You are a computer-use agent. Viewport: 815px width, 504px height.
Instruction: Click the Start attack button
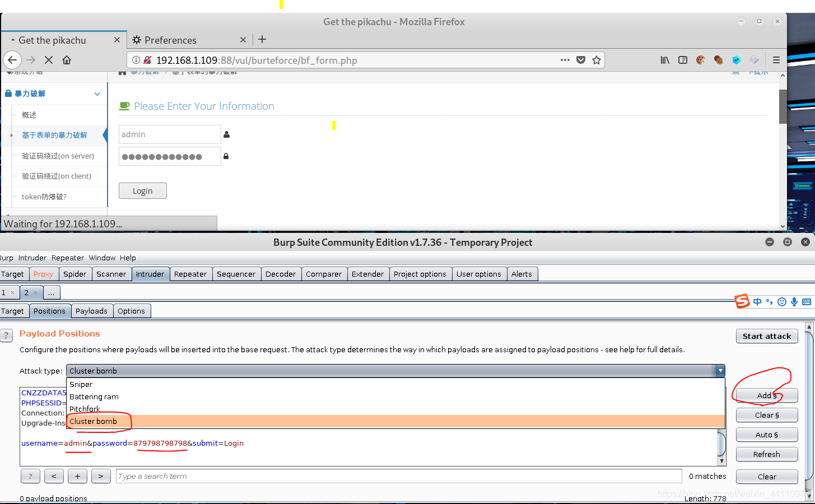[767, 336]
